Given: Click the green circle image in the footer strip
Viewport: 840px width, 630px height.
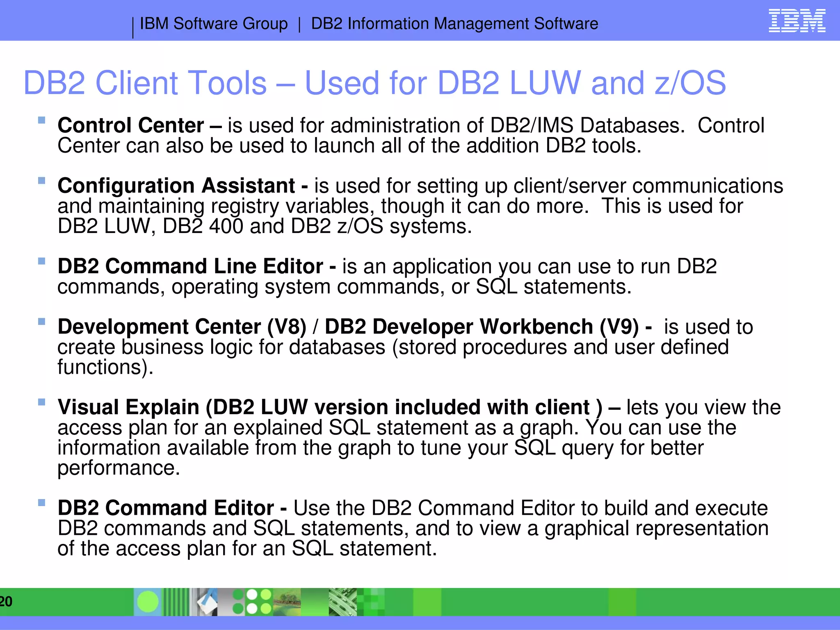Looking at the screenshot, I should coord(148,602).
